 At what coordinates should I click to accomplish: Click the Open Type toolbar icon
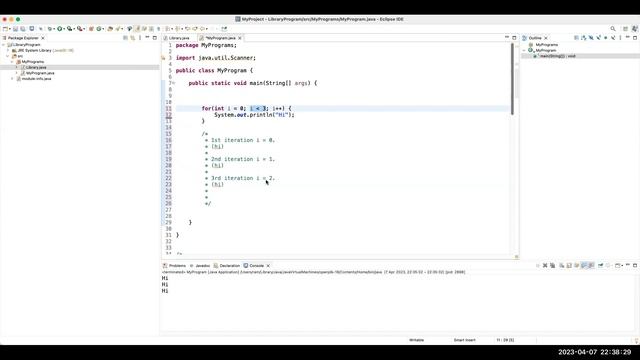110,29
